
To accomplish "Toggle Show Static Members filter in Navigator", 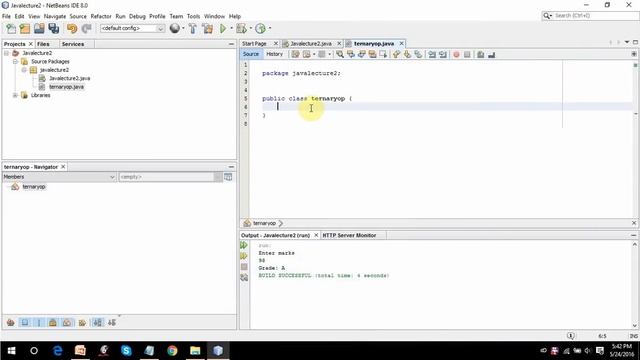I will click(x=39, y=322).
